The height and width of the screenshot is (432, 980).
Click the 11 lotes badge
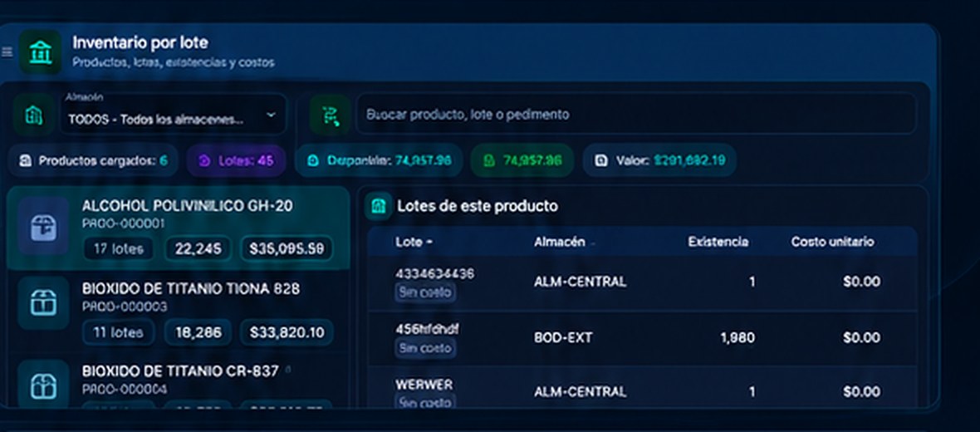[x=118, y=332]
